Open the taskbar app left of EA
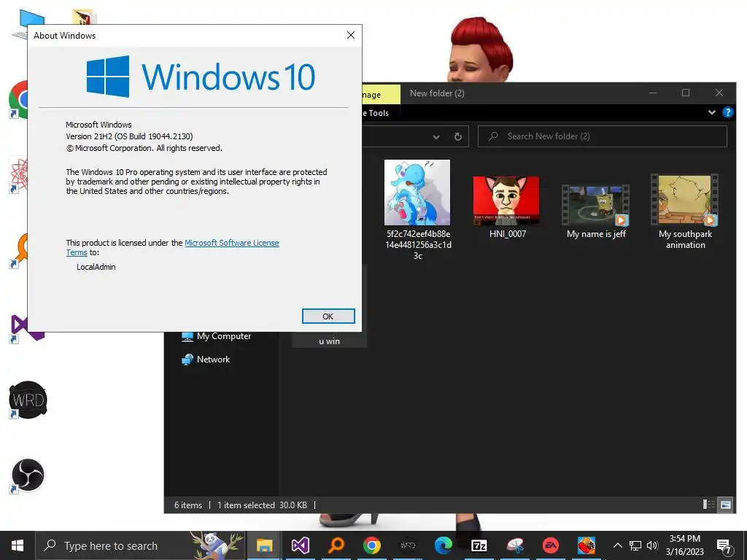The image size is (747, 560). coord(515,545)
